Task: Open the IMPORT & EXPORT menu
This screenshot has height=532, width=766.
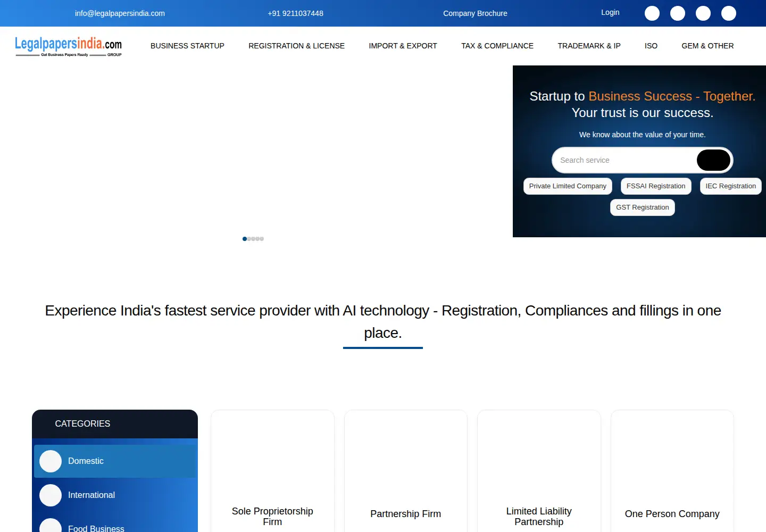Action: (403, 46)
